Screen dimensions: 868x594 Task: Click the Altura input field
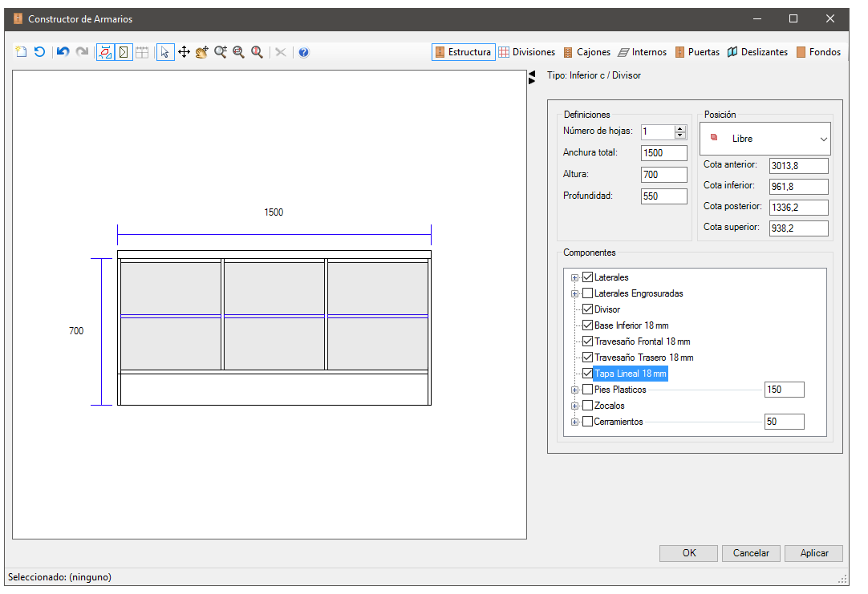tap(663, 174)
